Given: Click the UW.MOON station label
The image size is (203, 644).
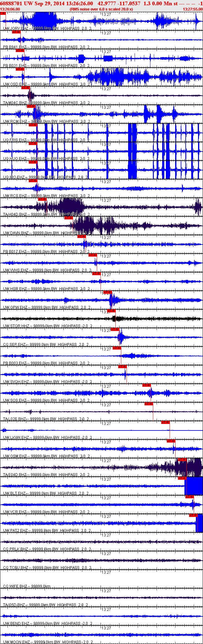Looking at the screenshot, I should coord(15,642).
